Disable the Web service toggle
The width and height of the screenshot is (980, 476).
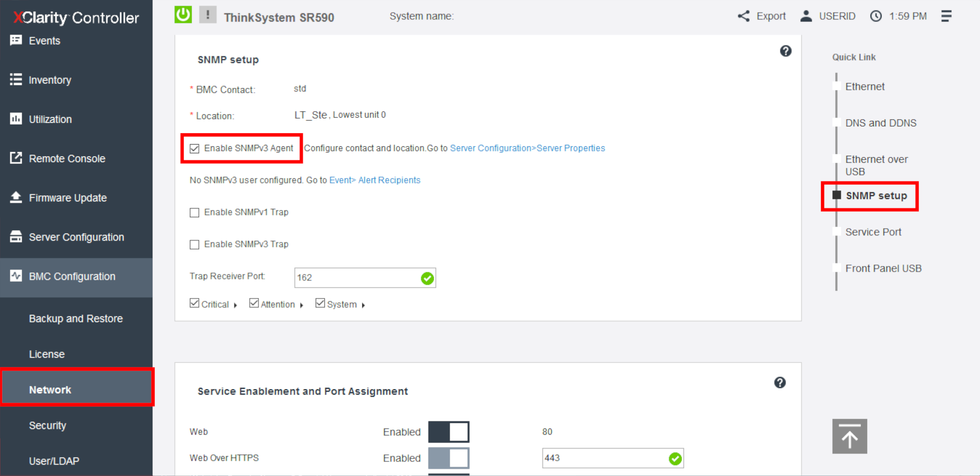click(449, 432)
